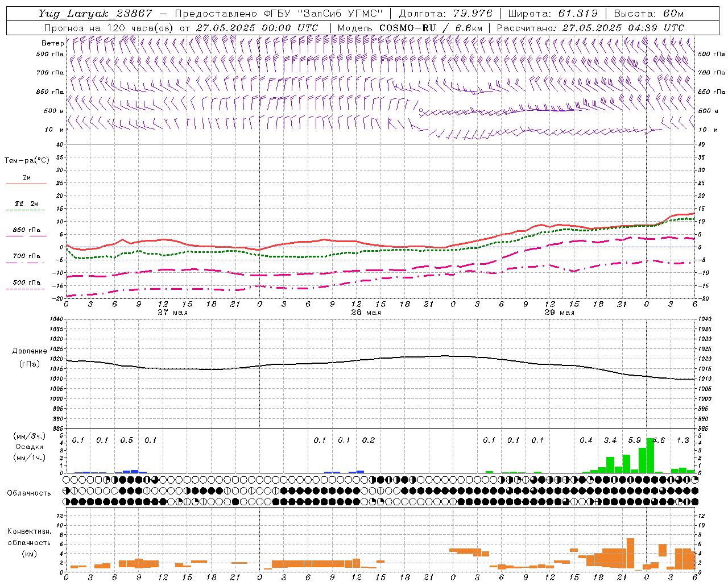Select the Конвективн. облачность (км) label
Viewport: 728px width, 582px height.
(29, 542)
